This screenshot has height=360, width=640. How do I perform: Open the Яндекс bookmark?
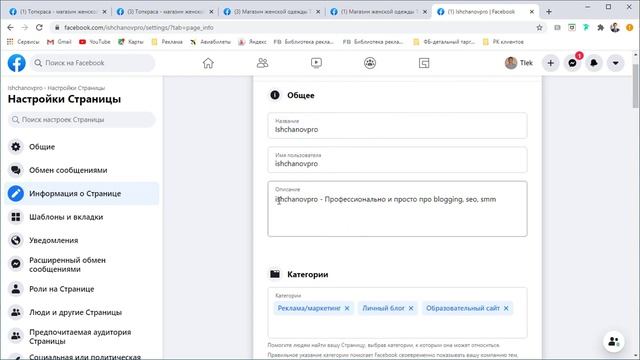point(252,42)
